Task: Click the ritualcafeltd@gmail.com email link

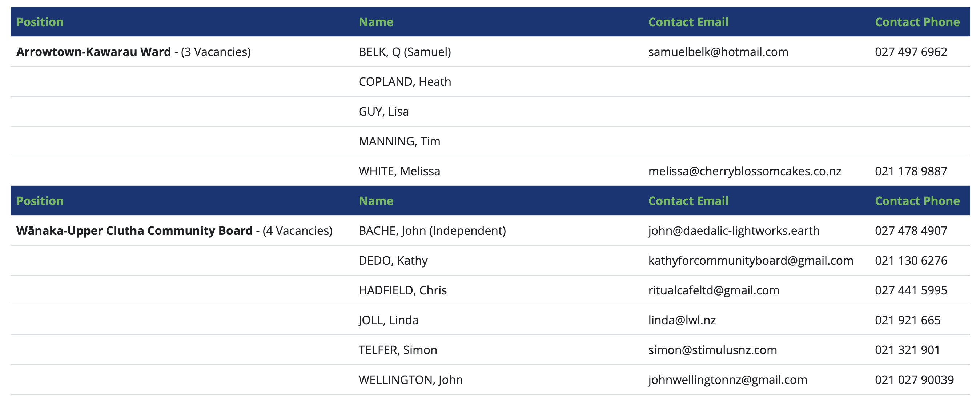Action: pyautogui.click(x=714, y=290)
